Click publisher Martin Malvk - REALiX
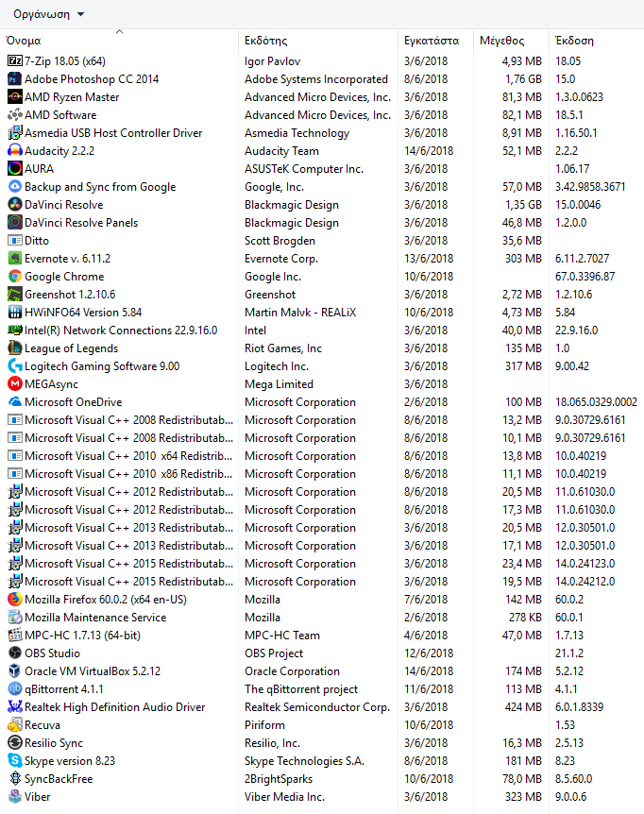 pyautogui.click(x=300, y=313)
